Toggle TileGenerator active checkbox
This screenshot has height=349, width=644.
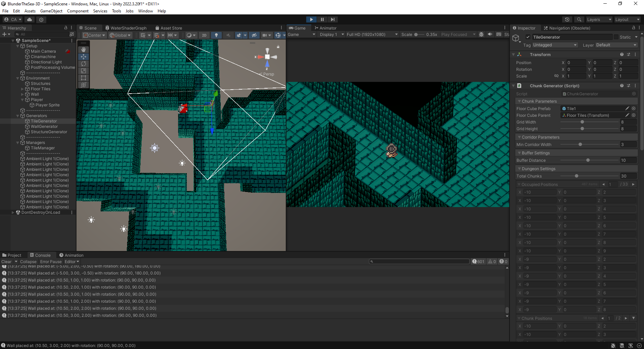pyautogui.click(x=528, y=37)
